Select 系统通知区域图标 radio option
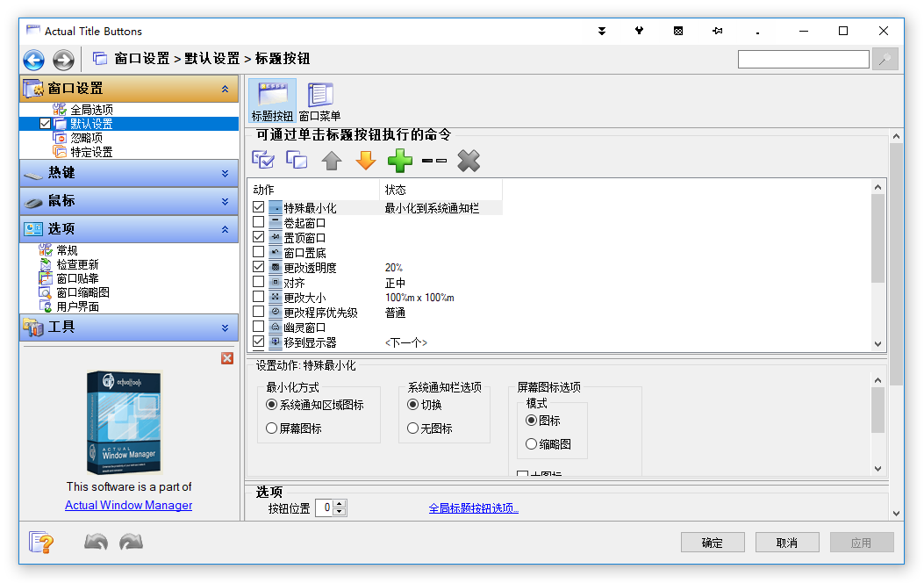Viewport: 924px width, 583px height. click(x=315, y=405)
